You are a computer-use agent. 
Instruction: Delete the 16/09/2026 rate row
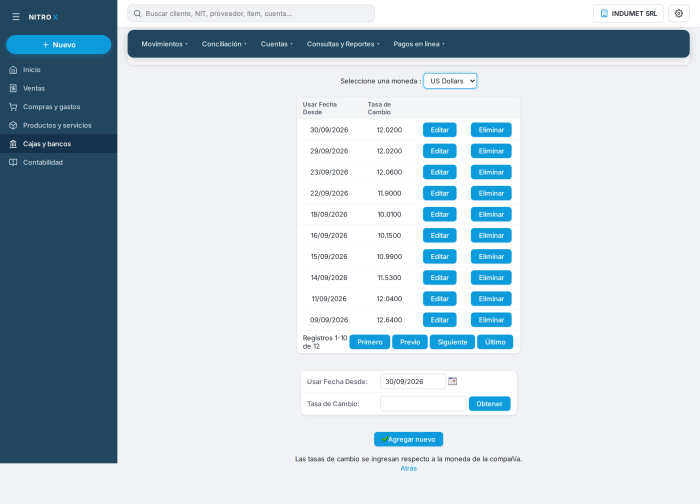tap(491, 235)
